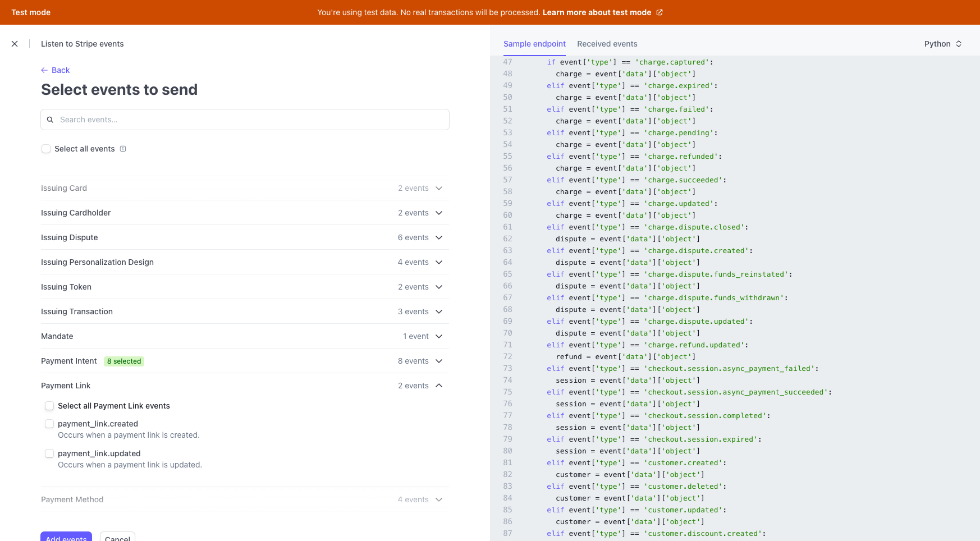This screenshot has height=541, width=980.
Task: Click code line 61 charge.dispute.closed
Action: pos(648,227)
